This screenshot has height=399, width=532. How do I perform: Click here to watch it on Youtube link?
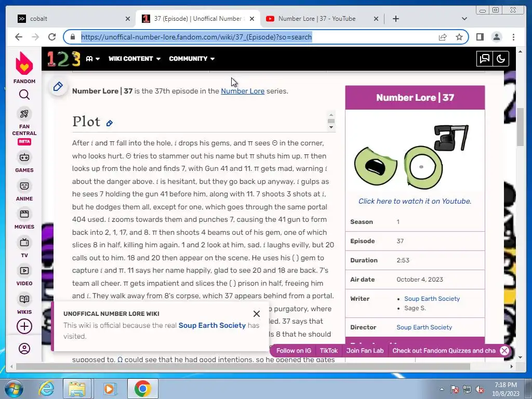pyautogui.click(x=415, y=201)
